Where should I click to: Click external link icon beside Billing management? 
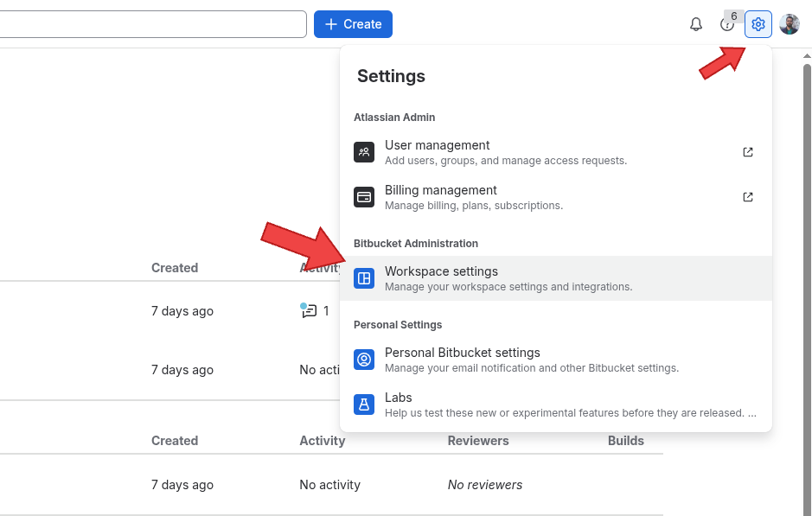(x=748, y=197)
